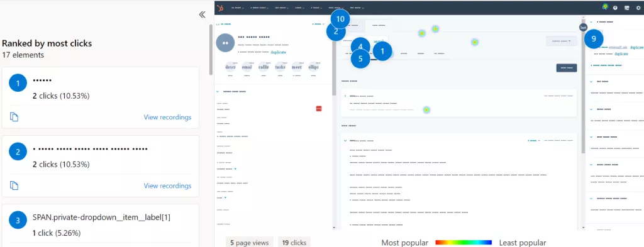Click the 'meet' action circle
The width and height of the screenshot is (644, 247).
[297, 67]
